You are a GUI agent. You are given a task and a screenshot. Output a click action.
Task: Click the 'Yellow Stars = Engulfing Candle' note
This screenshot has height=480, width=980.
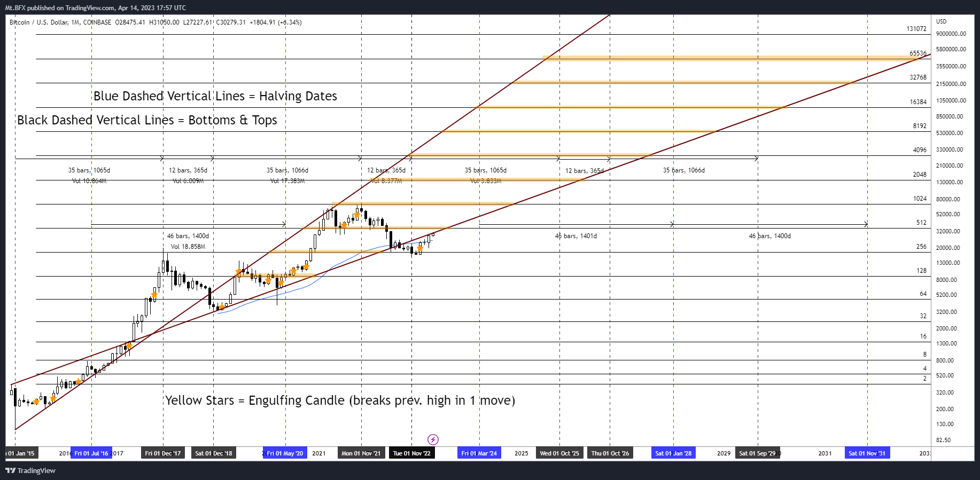coord(340,400)
